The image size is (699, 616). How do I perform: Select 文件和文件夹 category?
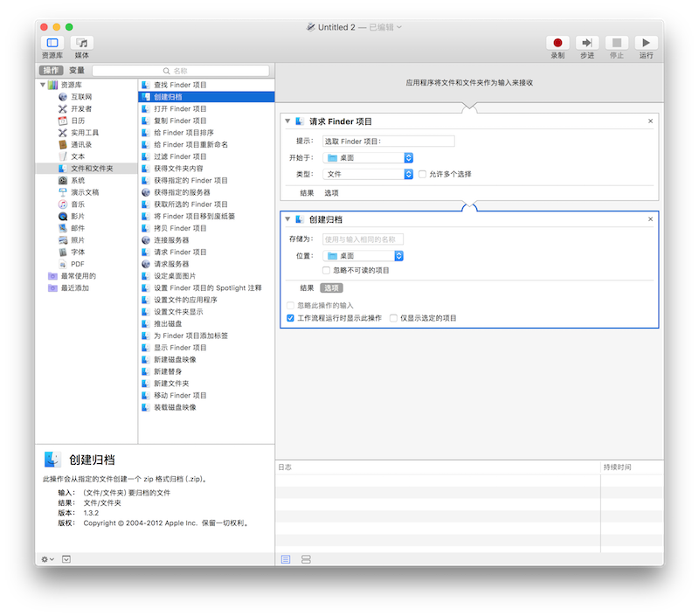click(x=87, y=169)
